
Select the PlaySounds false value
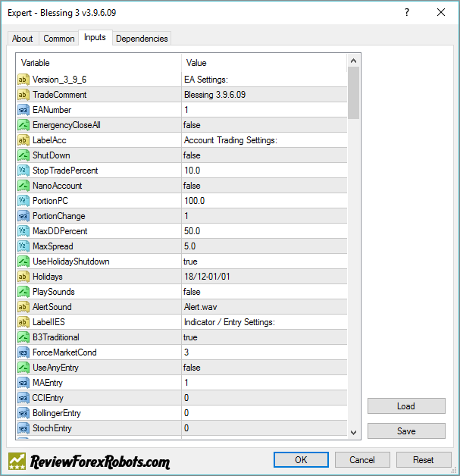tap(192, 292)
